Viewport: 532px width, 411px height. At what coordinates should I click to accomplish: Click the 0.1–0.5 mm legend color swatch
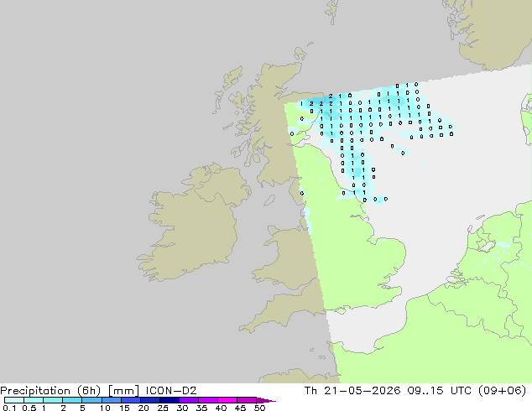14,400
